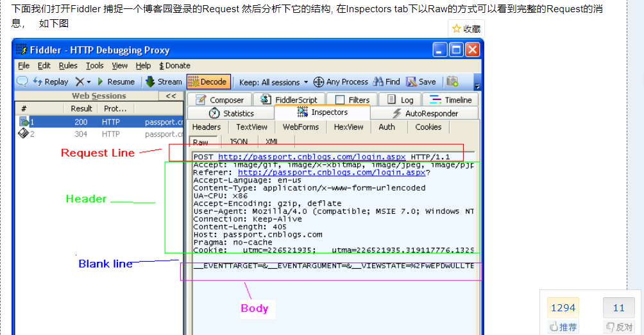Open the Rules menu

(68, 65)
